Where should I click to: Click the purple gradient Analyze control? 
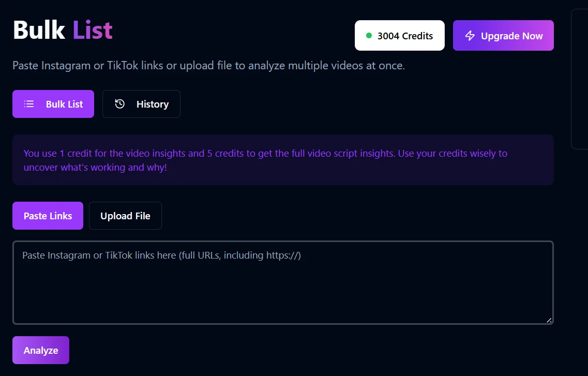(x=40, y=350)
